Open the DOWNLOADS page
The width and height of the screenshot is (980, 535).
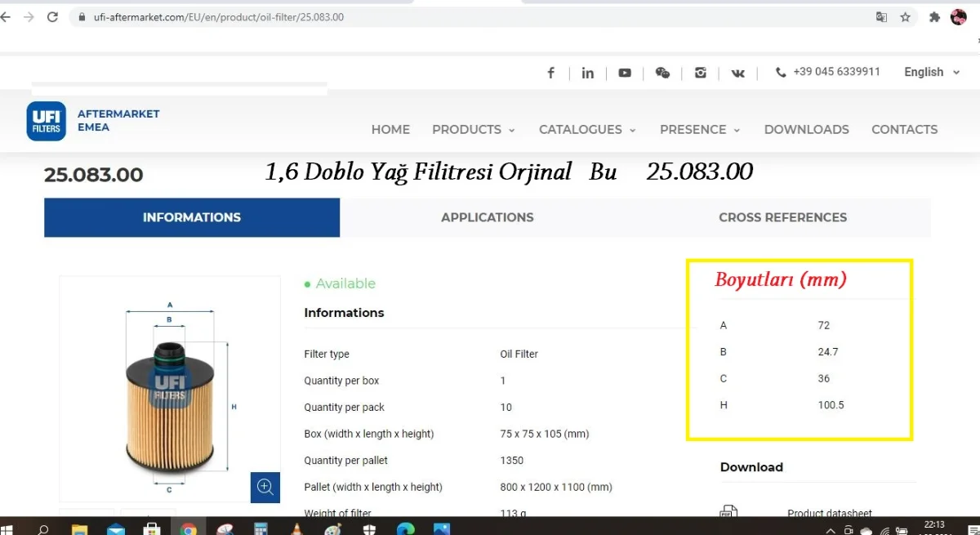click(806, 129)
